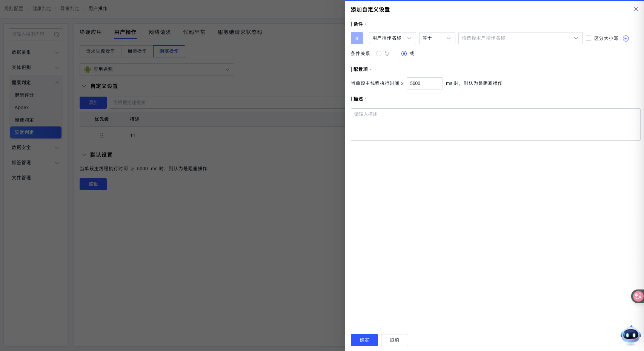Close the add custom settings panel
Viewport: 644px width, 351px height.
(x=636, y=9)
